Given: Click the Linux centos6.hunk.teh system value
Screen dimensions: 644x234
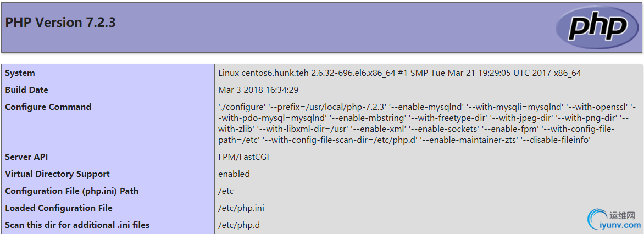Looking at the screenshot, I should pyautogui.click(x=399, y=73).
